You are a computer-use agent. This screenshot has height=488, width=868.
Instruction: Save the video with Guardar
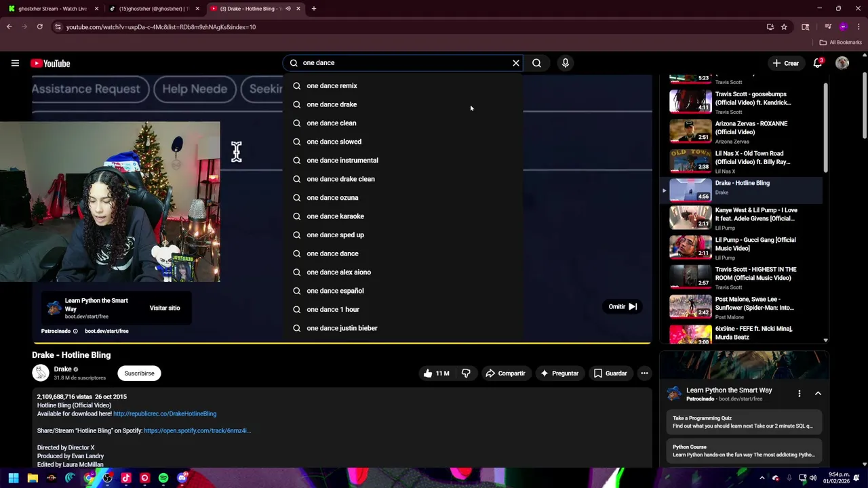tap(610, 373)
